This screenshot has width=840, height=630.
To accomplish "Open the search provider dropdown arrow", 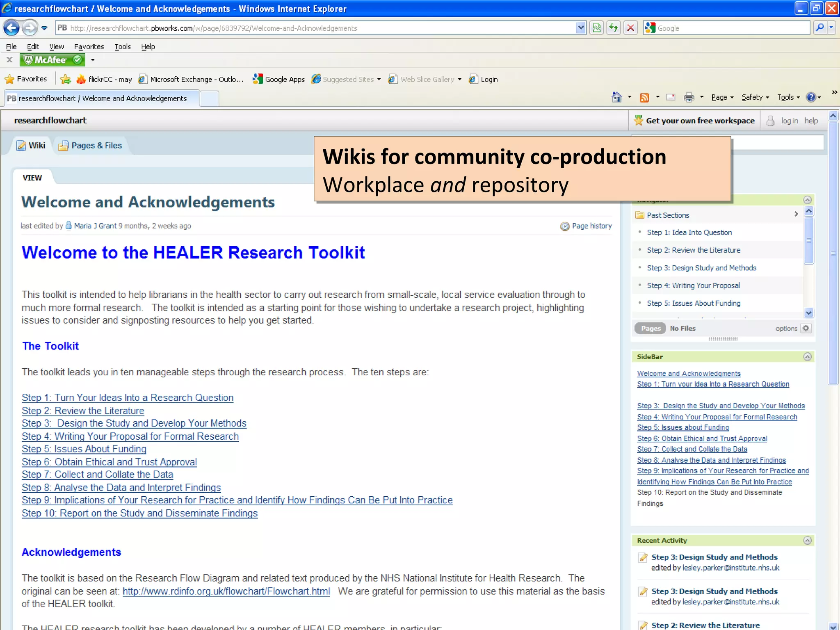I will coord(831,28).
